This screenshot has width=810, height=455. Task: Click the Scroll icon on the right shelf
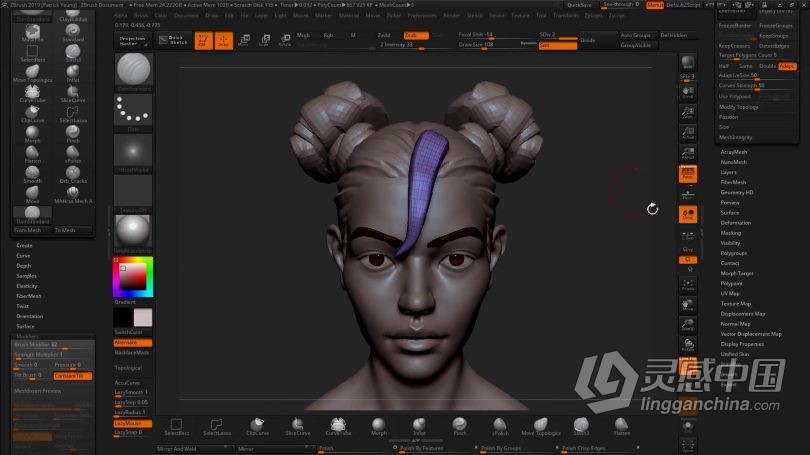[688, 93]
